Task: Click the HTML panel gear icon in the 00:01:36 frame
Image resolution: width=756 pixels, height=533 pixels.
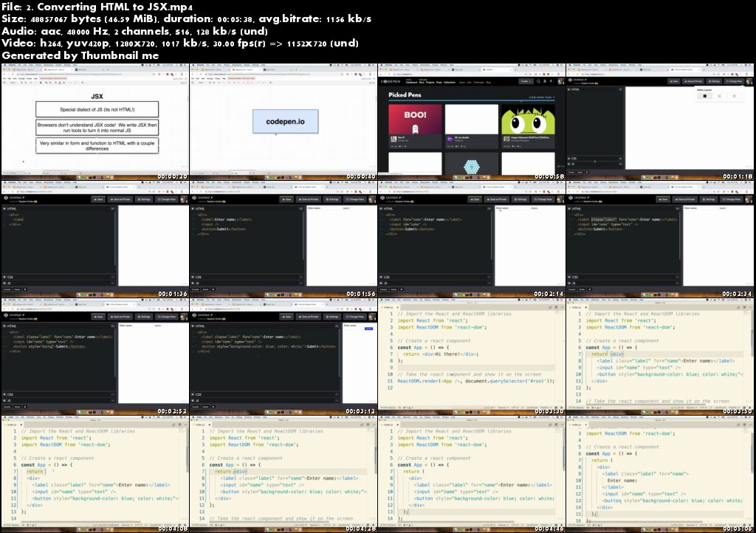Action: (x=6, y=208)
